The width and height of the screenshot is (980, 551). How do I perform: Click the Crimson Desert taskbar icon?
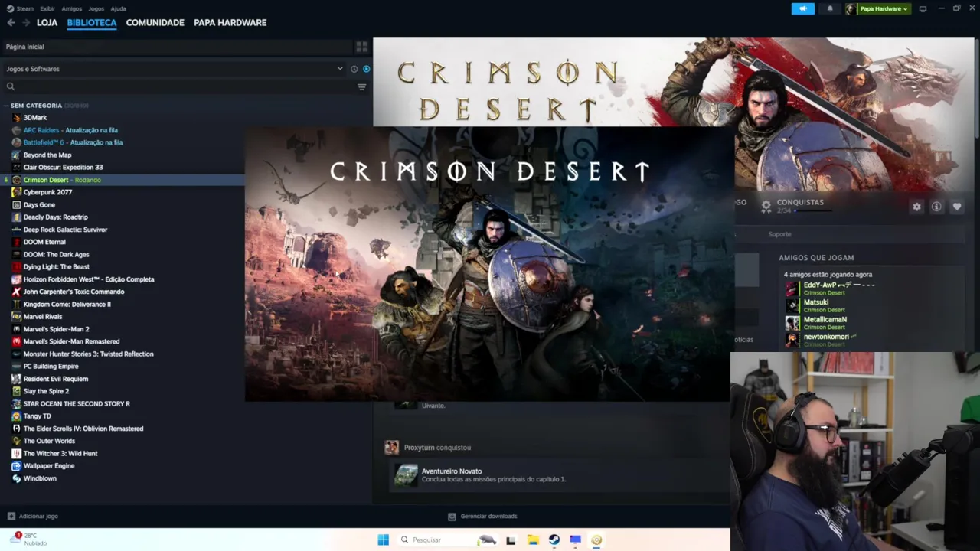pos(596,540)
